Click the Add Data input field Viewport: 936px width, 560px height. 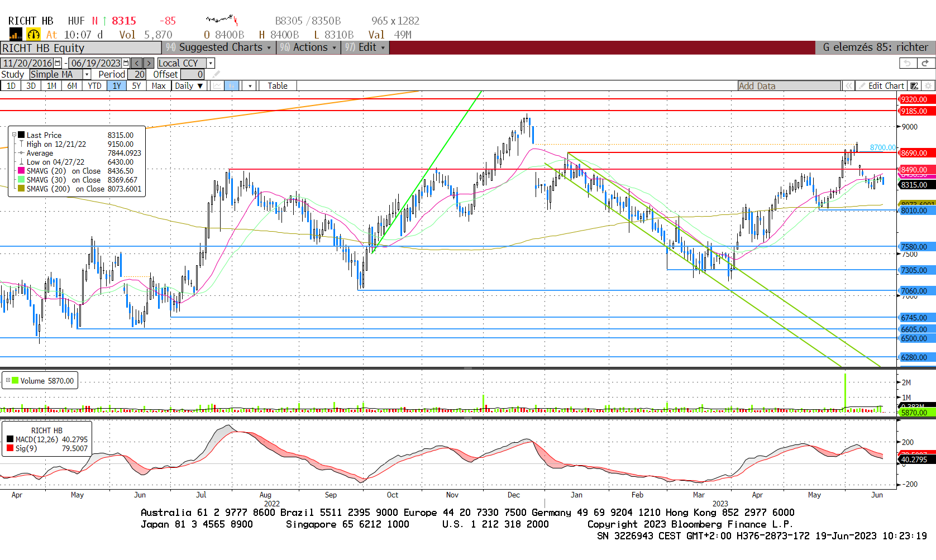pyautogui.click(x=789, y=86)
